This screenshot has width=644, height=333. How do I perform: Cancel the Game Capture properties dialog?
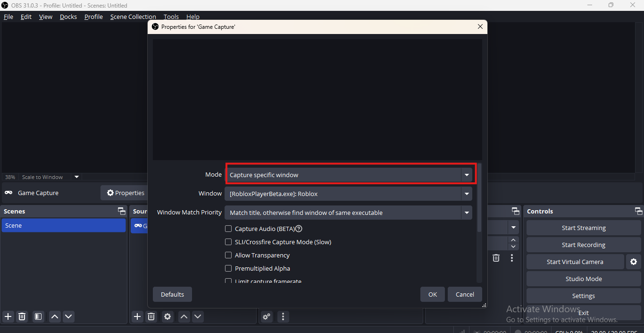(465, 294)
